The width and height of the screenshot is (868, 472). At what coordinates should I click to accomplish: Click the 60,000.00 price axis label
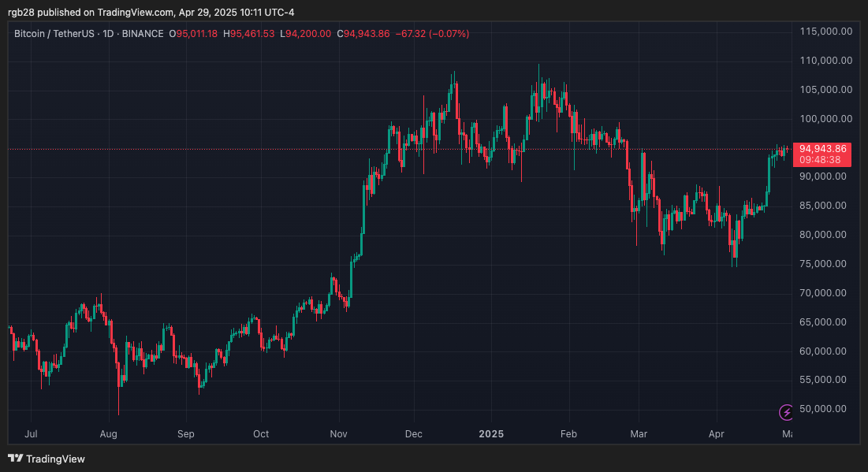point(823,351)
